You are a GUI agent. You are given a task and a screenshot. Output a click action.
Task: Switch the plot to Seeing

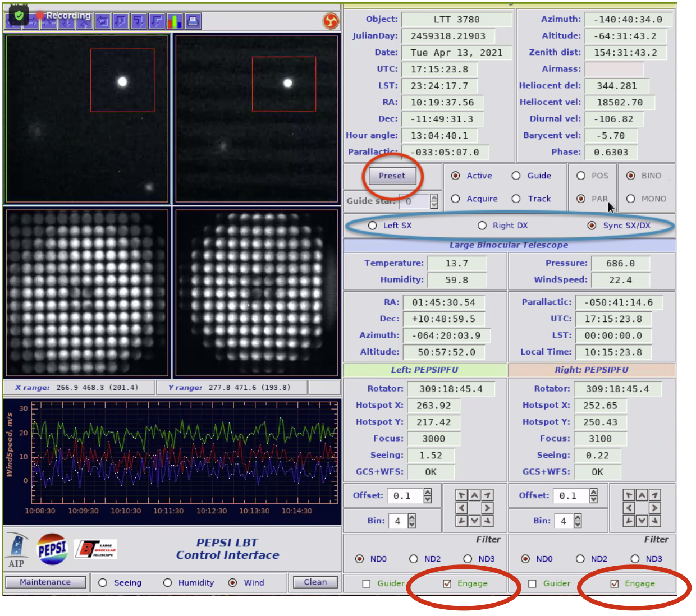click(x=103, y=583)
